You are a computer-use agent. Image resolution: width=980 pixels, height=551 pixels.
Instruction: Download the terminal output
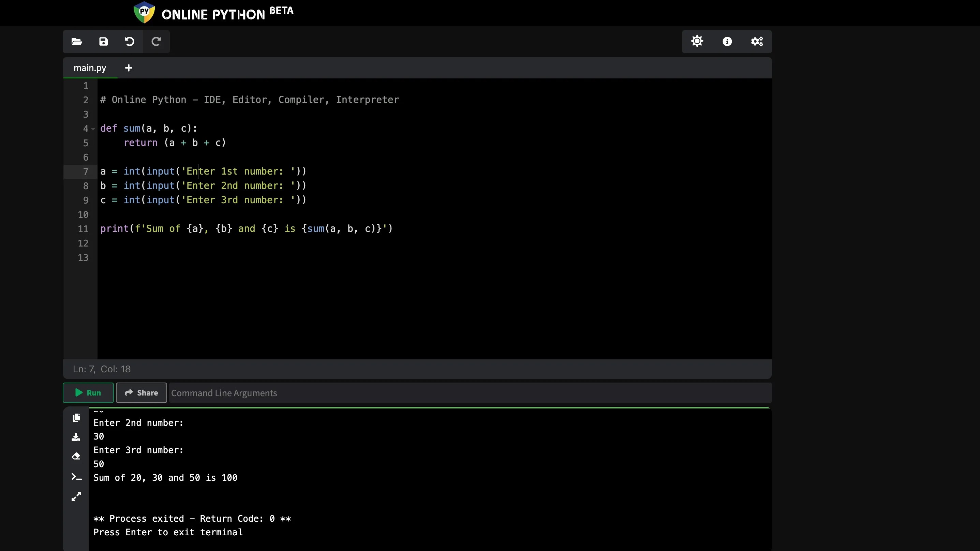pyautogui.click(x=76, y=437)
